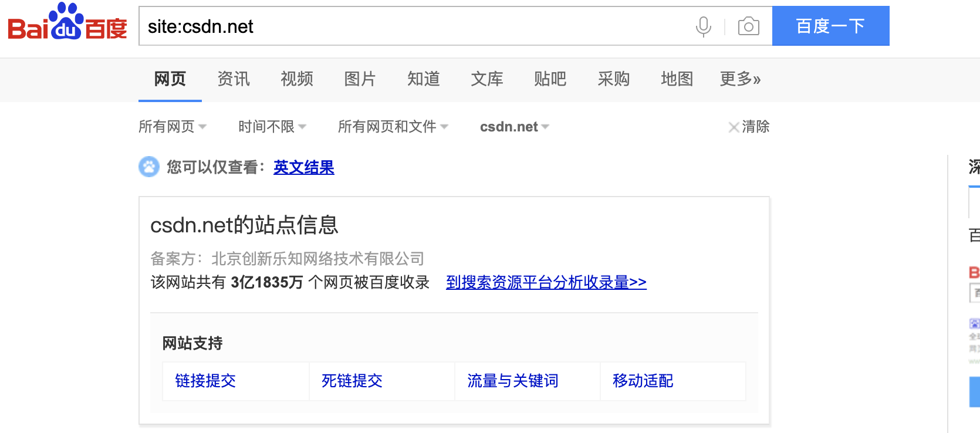The image size is (980, 433).
Task: Open the 所有网页 filter dropdown
Action: (x=173, y=127)
